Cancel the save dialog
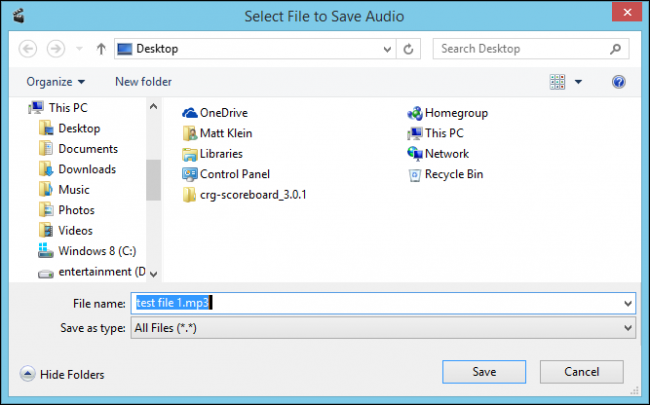 581,372
